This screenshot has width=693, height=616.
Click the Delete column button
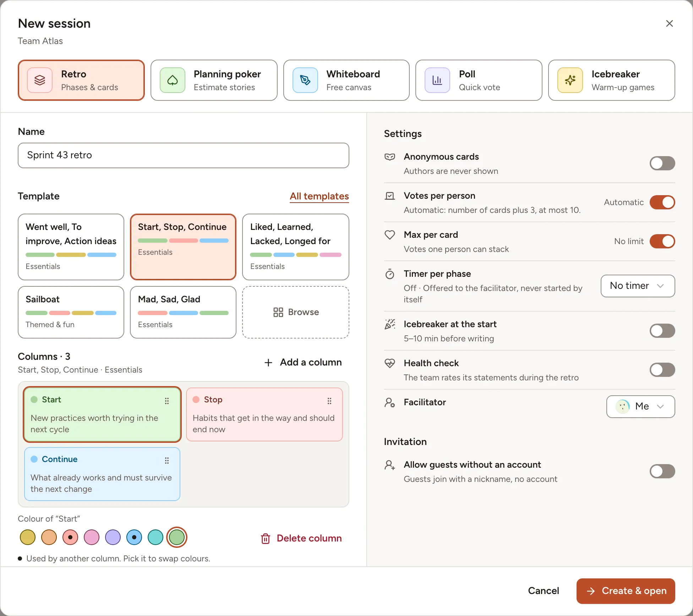tap(301, 538)
